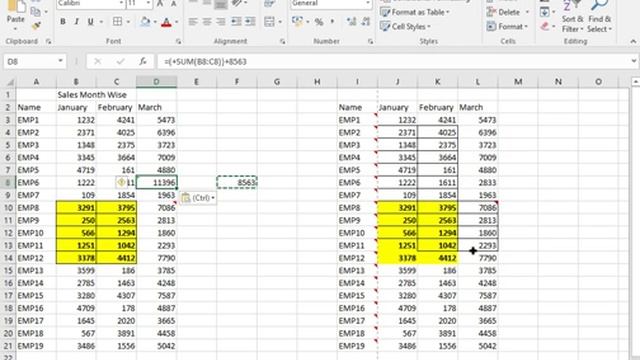Apply borders with the Borders icon
This screenshot has height=360, width=640.
click(x=118, y=22)
